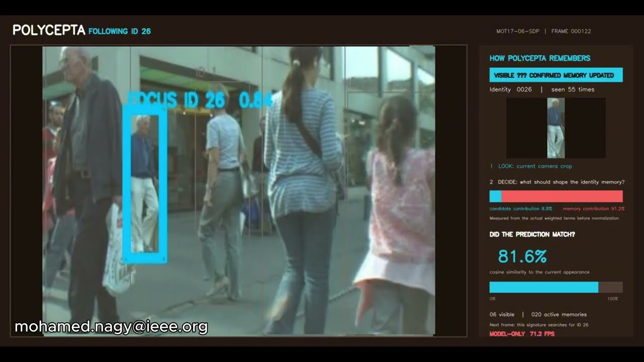Click the cosine similarity progress bar
The height and width of the screenshot is (362, 644).
click(x=556, y=287)
